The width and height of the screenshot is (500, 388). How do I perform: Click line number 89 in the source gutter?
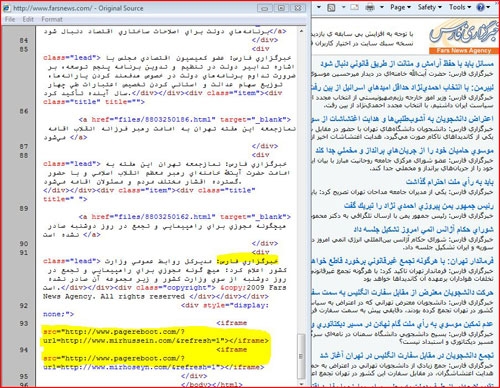pyautogui.click(x=24, y=208)
